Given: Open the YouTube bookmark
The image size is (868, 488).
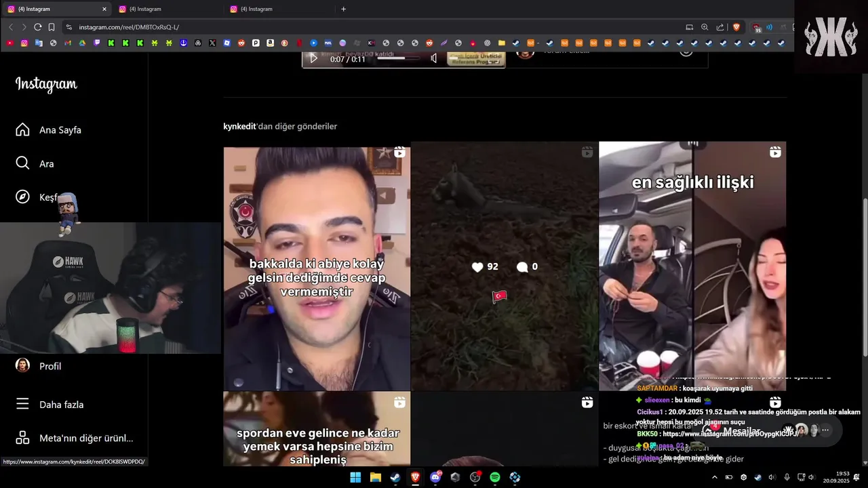Looking at the screenshot, I should pos(9,43).
